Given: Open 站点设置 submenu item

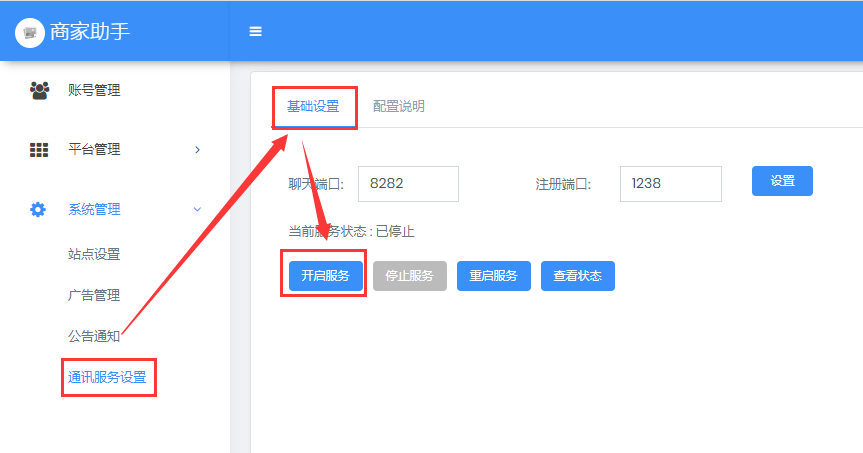Looking at the screenshot, I should 94,254.
